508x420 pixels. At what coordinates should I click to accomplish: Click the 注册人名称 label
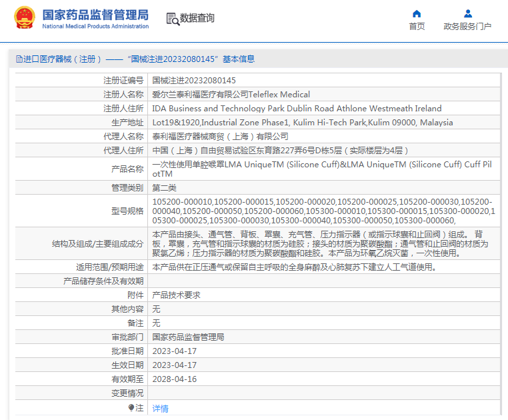tap(123, 94)
